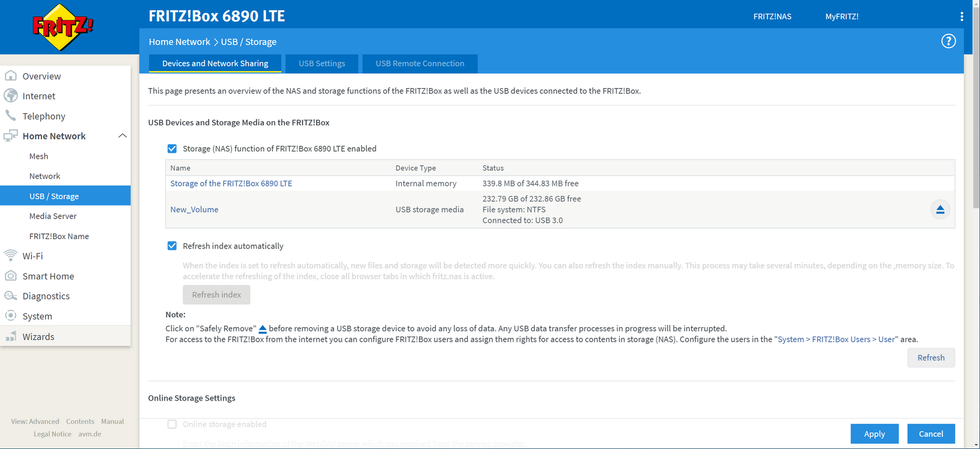Click the Home Network monitor icon
Viewport: 980px width, 449px height.
pos(10,136)
